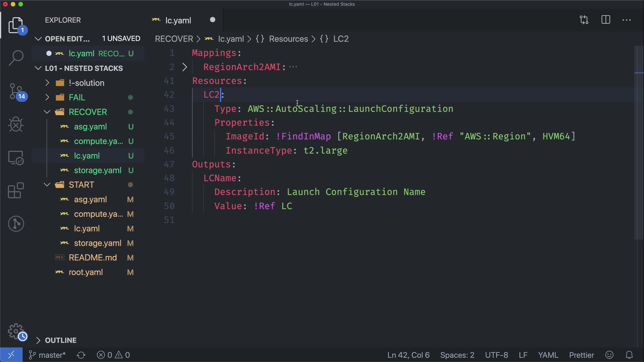Open the Run and Debug view

pyautogui.click(x=16, y=125)
